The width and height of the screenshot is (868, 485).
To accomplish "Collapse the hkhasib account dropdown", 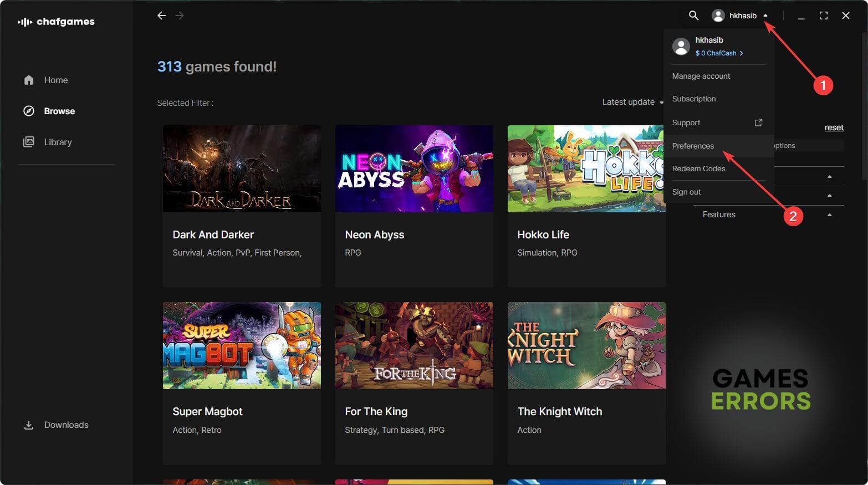I will 765,16.
